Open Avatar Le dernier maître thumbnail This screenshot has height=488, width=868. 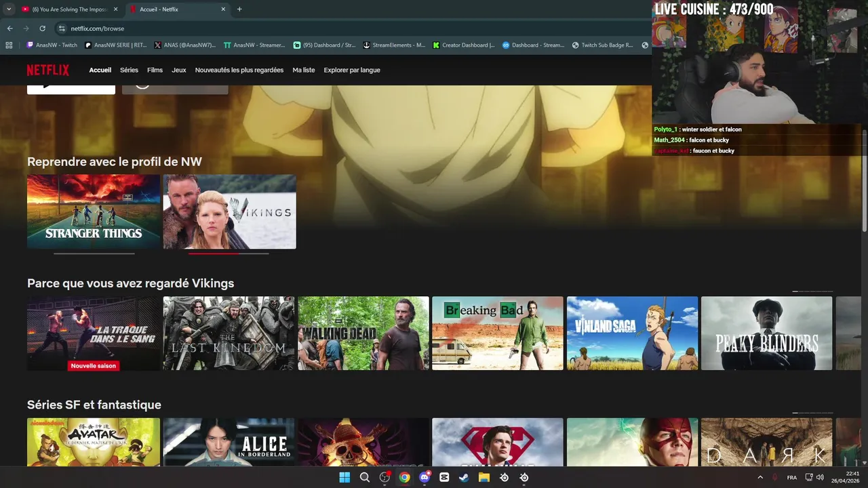tap(94, 442)
